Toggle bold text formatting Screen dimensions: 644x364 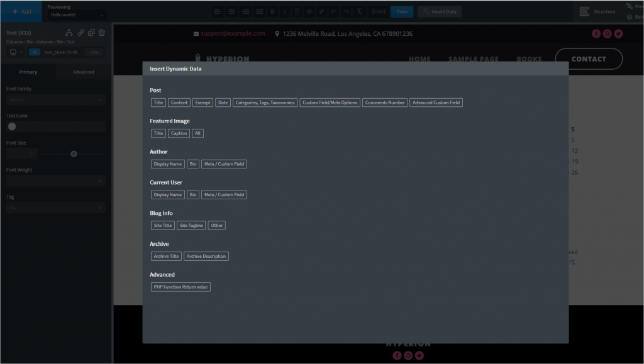click(272, 11)
